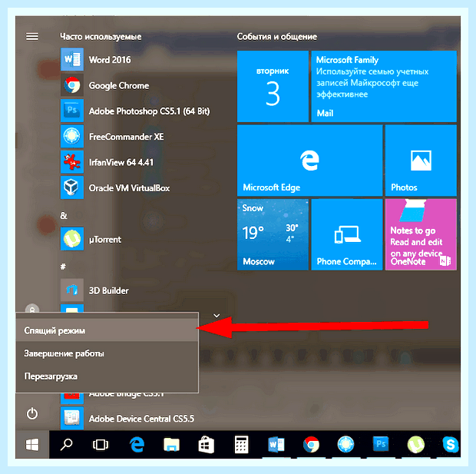476x474 pixels.
Task: Click the IrfanView 64 4.41 icon
Action: pos(72,162)
